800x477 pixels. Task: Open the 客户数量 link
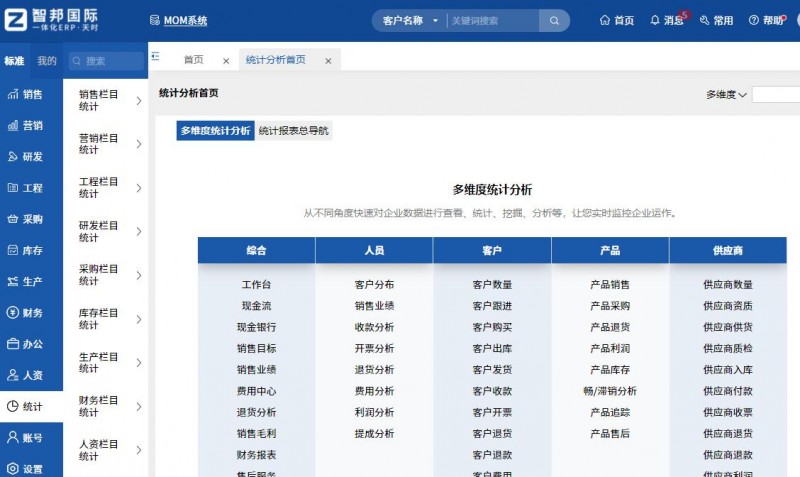click(x=492, y=285)
